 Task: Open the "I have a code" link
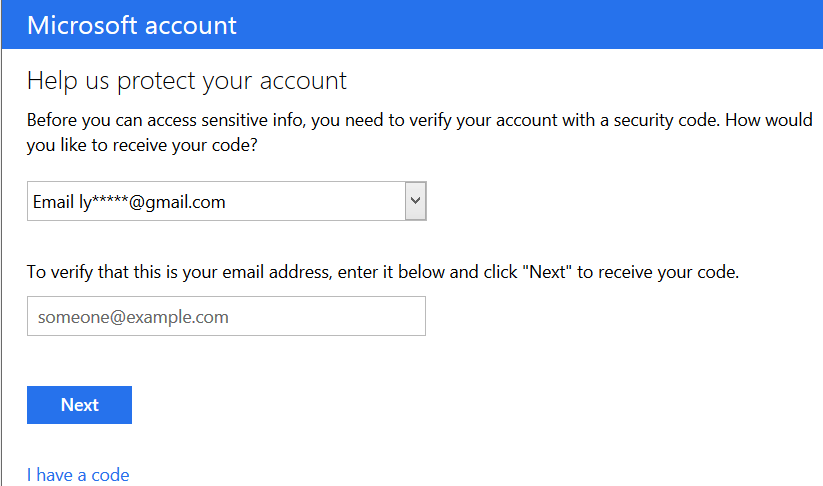click(78, 475)
